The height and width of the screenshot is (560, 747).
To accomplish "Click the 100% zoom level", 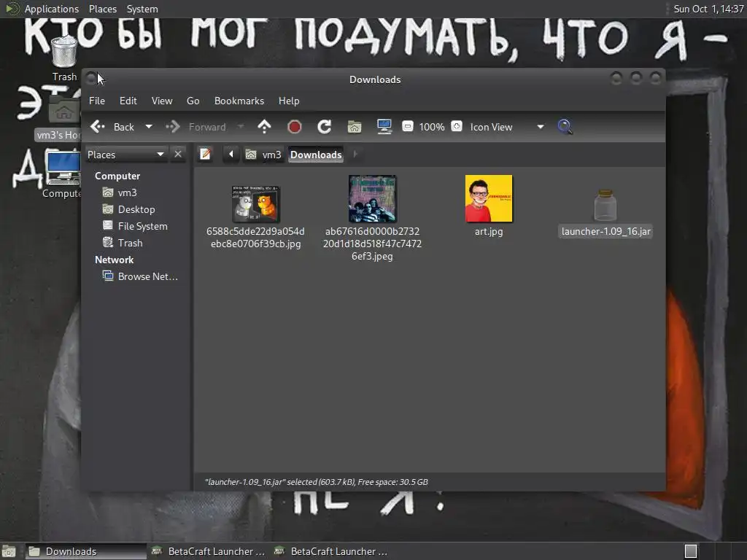I will pyautogui.click(x=432, y=127).
